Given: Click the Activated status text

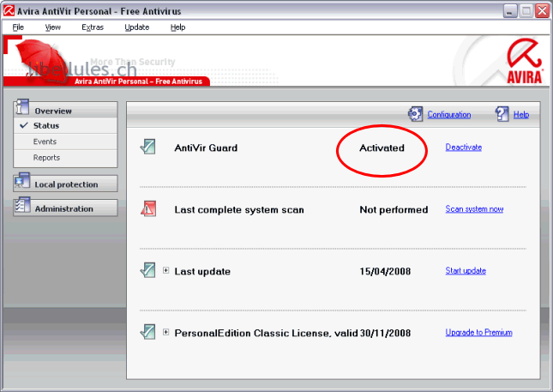Looking at the screenshot, I should 382,148.
